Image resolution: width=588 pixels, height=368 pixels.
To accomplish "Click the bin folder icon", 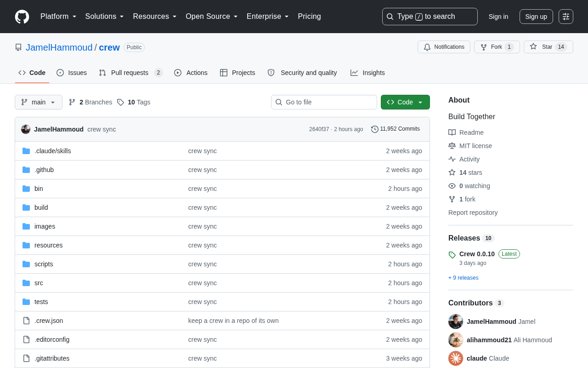I will click(26, 189).
